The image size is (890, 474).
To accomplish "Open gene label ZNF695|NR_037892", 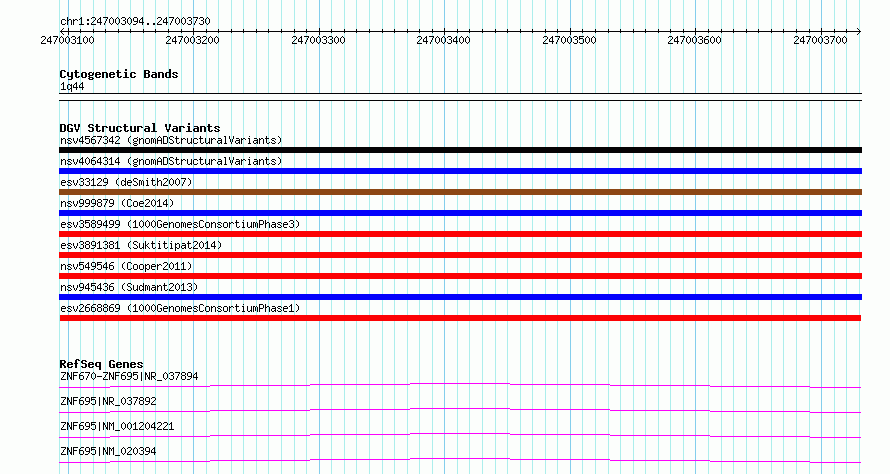I will (108, 401).
